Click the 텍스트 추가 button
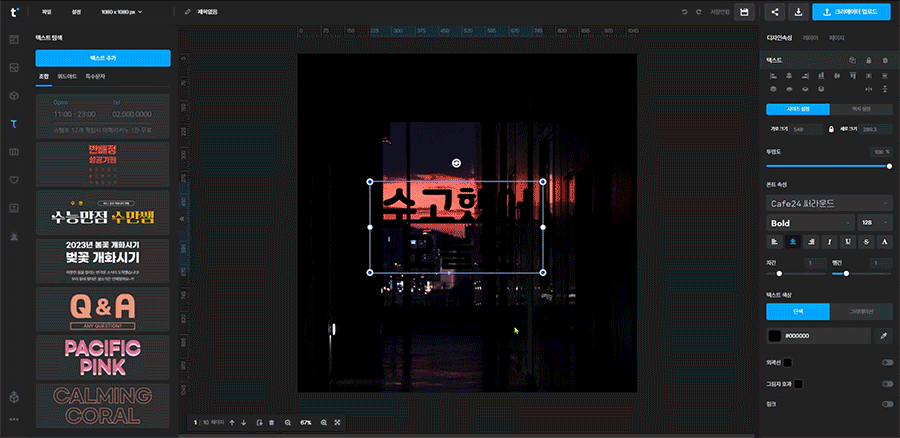This screenshot has height=438, width=900. pyautogui.click(x=103, y=58)
